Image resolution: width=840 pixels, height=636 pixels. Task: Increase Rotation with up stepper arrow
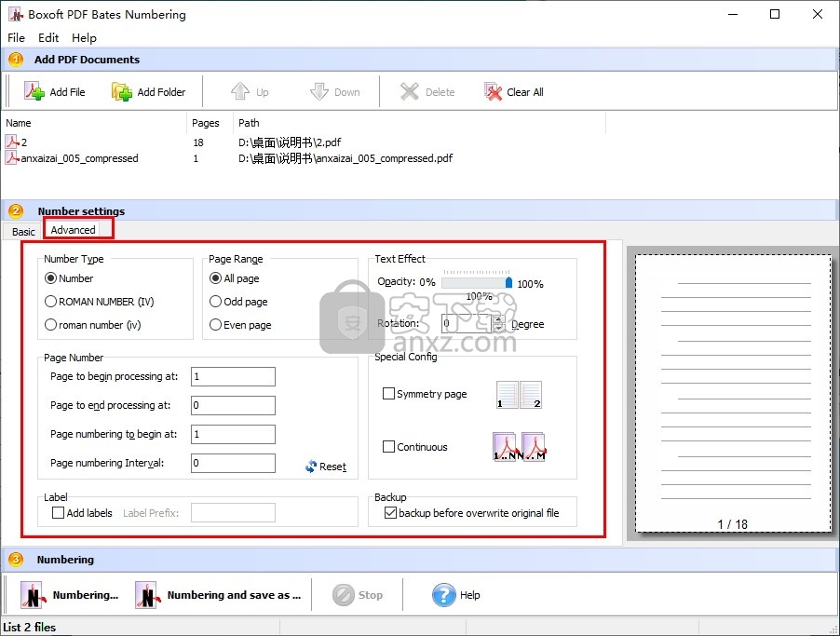498,319
